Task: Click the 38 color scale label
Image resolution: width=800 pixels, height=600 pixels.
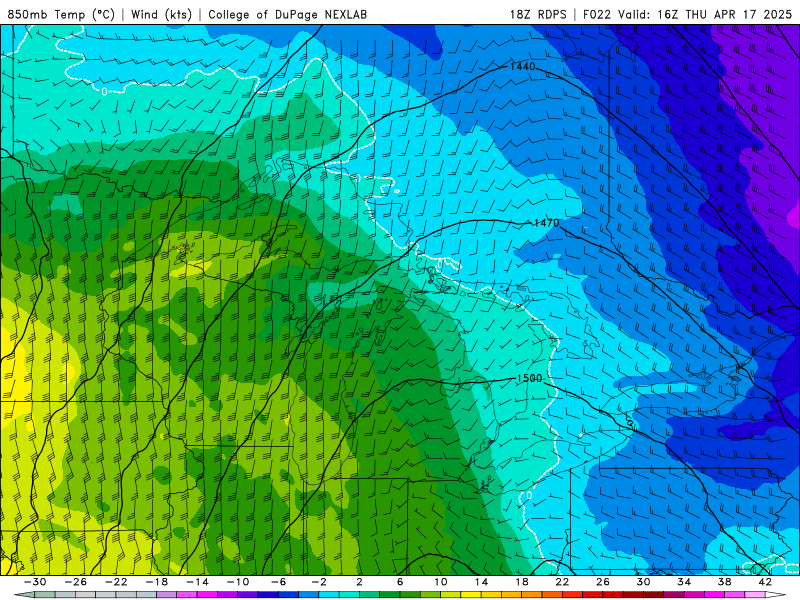Action: (724, 582)
